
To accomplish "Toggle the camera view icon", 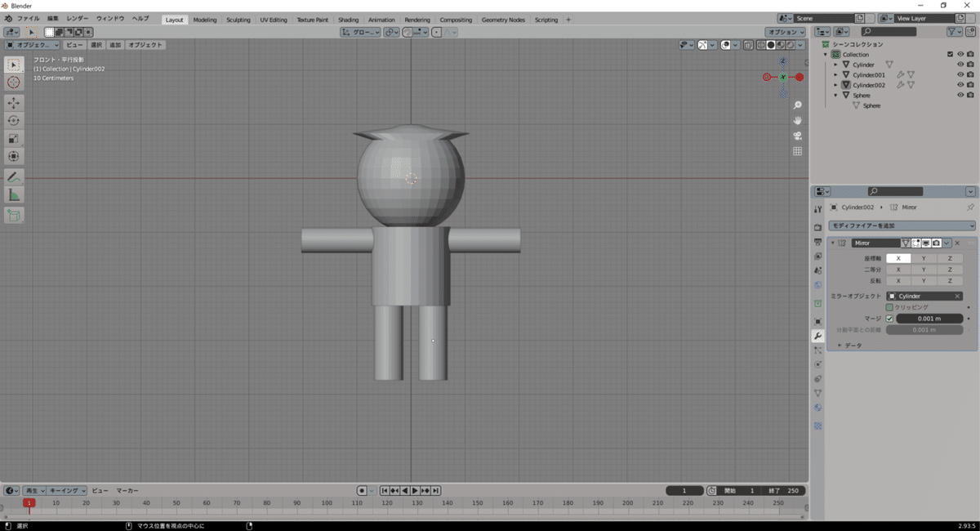I will [798, 136].
